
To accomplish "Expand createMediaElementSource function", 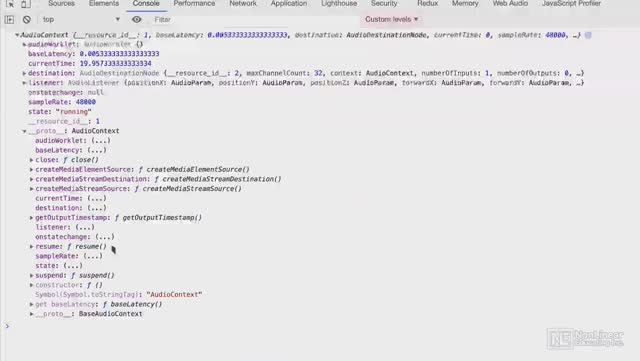I will pos(31,169).
